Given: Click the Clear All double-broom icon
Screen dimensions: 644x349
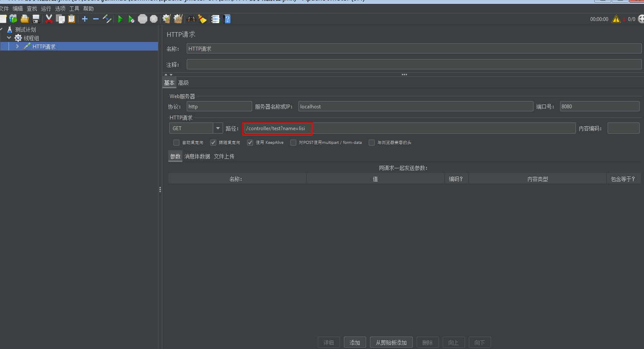Looking at the screenshot, I should pyautogui.click(x=178, y=19).
